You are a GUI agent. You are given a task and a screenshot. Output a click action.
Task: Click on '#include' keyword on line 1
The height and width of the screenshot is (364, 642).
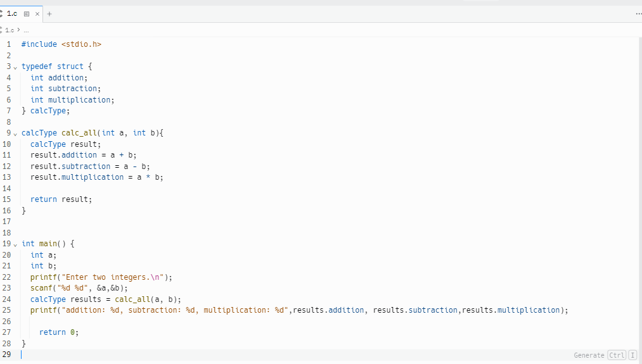click(39, 44)
